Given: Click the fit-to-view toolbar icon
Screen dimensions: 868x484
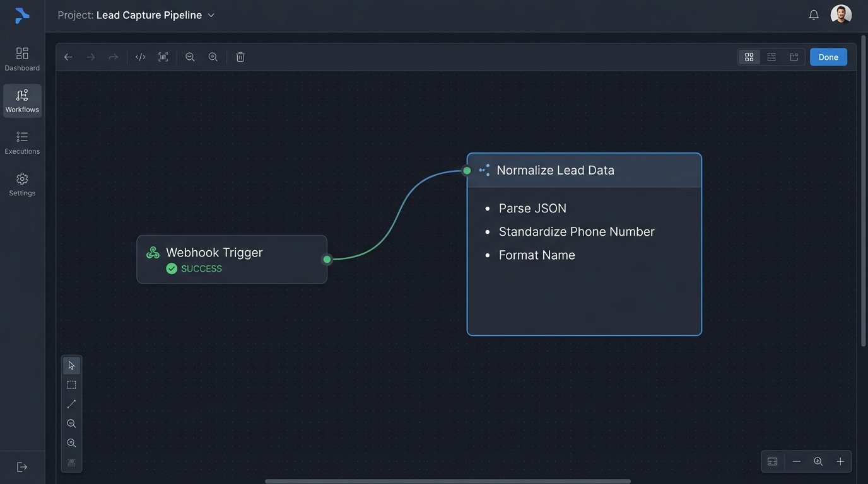Looking at the screenshot, I should pyautogui.click(x=163, y=57).
